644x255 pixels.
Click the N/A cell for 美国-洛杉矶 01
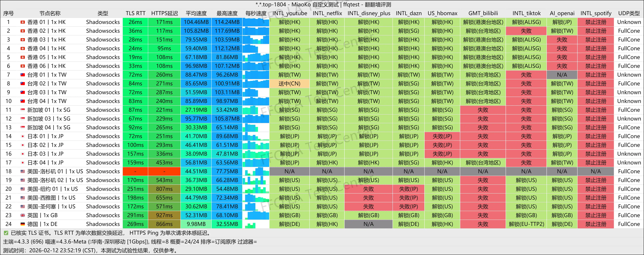pos(290,171)
